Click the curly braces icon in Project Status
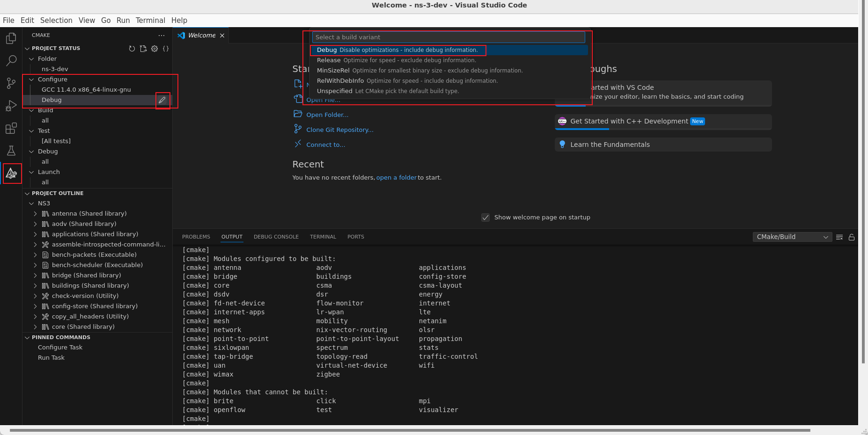Image resolution: width=868 pixels, height=435 pixels. [x=166, y=49]
